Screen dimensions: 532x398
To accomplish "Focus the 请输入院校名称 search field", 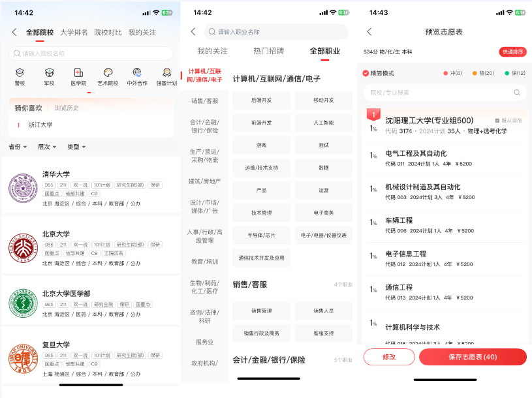I will click(x=91, y=54).
